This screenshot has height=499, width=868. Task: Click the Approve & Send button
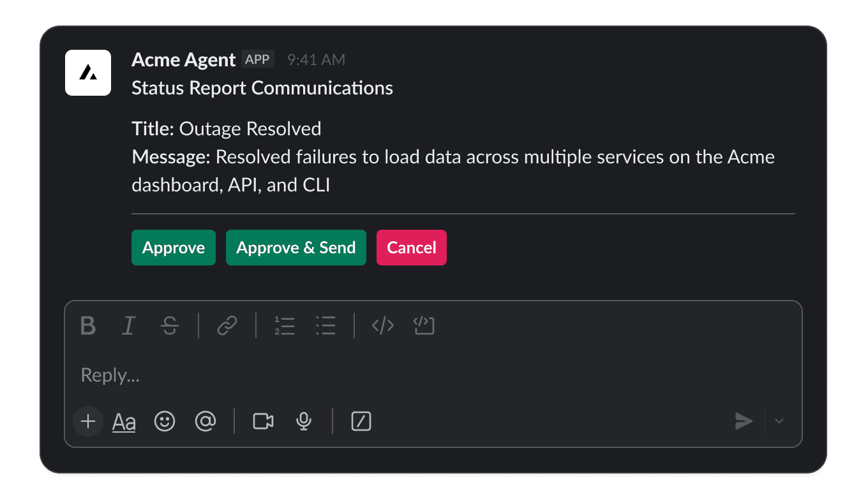(296, 248)
